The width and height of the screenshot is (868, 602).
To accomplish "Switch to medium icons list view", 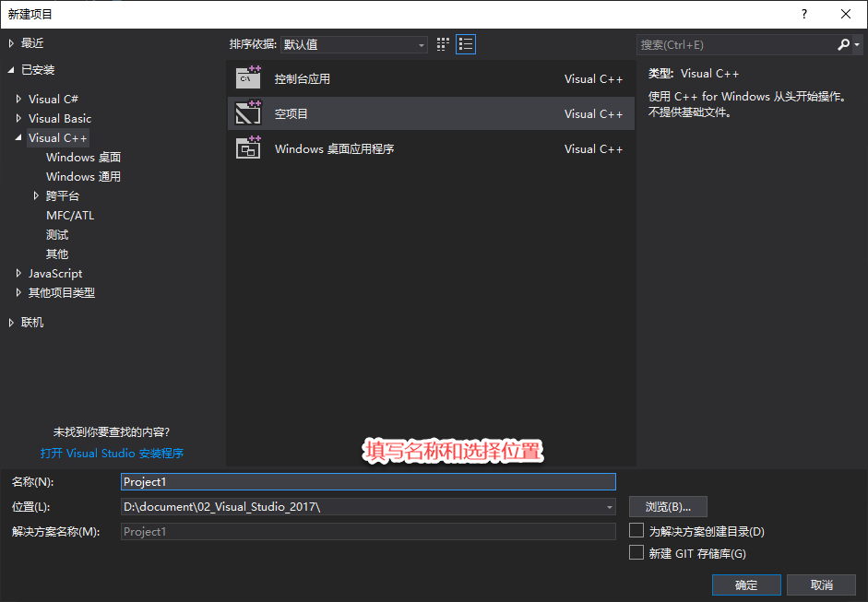I will (x=466, y=44).
